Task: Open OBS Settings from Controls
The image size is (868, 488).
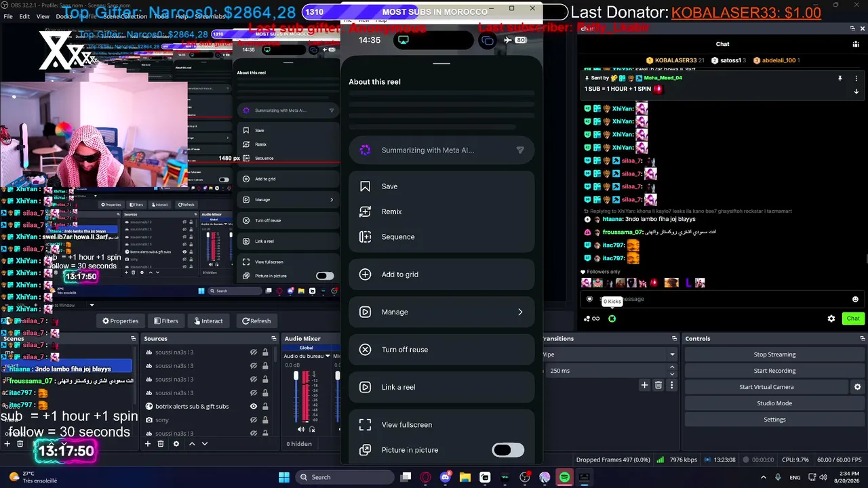Action: (774, 420)
